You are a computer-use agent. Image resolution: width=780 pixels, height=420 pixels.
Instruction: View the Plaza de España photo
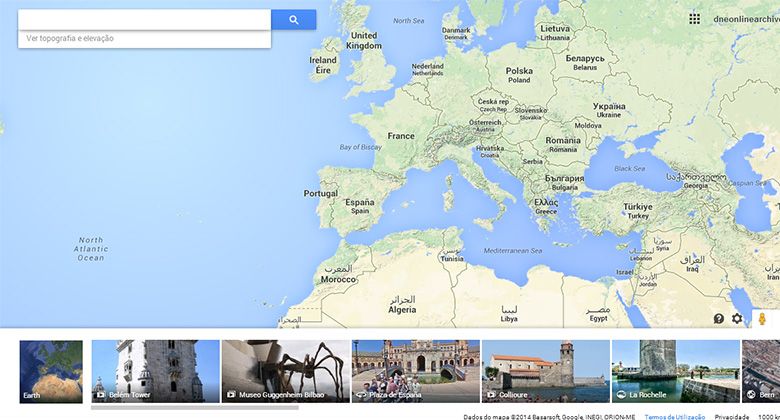click(415, 371)
